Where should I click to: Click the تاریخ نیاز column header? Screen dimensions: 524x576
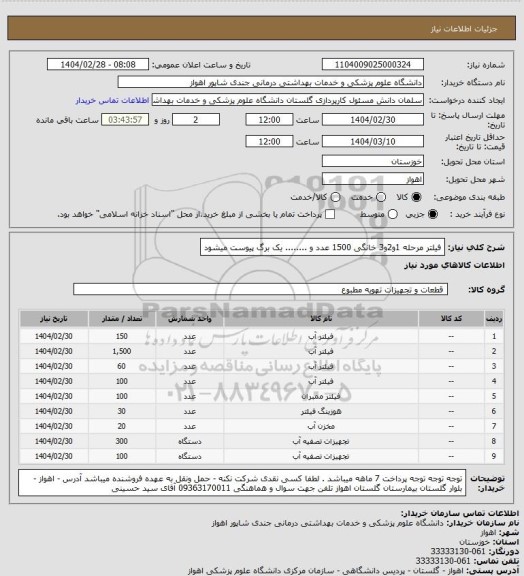pos(54,319)
